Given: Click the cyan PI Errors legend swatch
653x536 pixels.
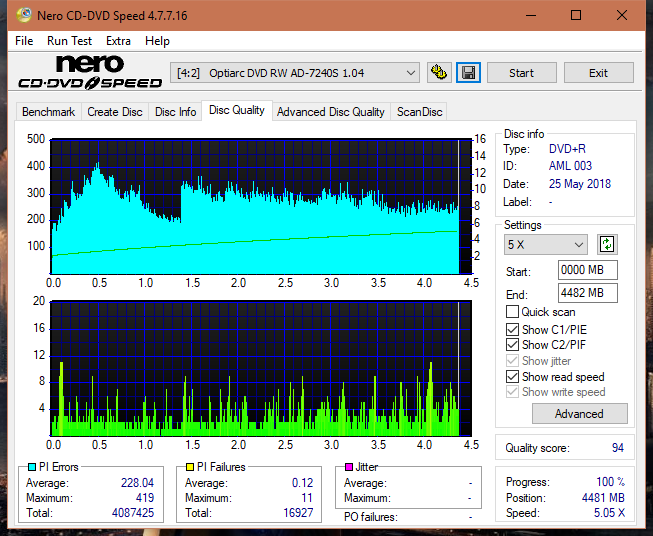Looking at the screenshot, I should pos(32,467).
